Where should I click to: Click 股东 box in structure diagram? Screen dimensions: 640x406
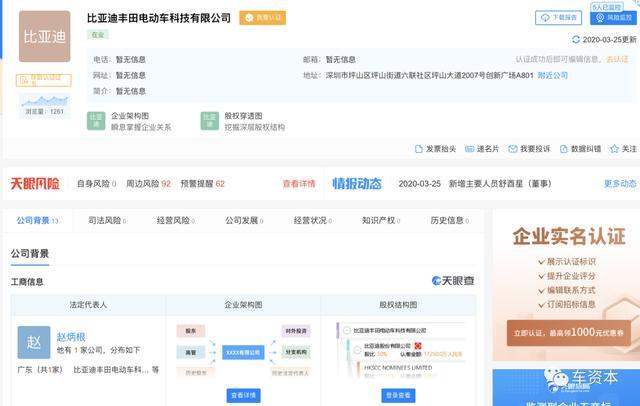click(191, 331)
